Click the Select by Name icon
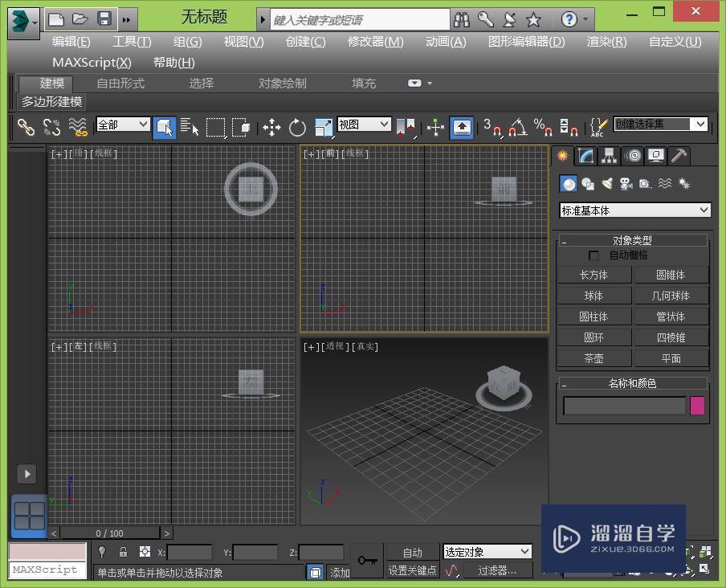Viewport: 726px width, 588px height. click(190, 127)
